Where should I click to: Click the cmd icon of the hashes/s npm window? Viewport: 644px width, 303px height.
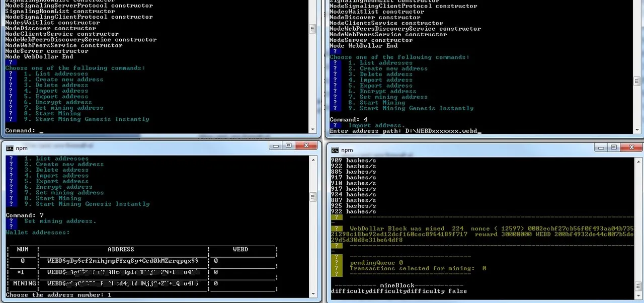[x=334, y=150]
